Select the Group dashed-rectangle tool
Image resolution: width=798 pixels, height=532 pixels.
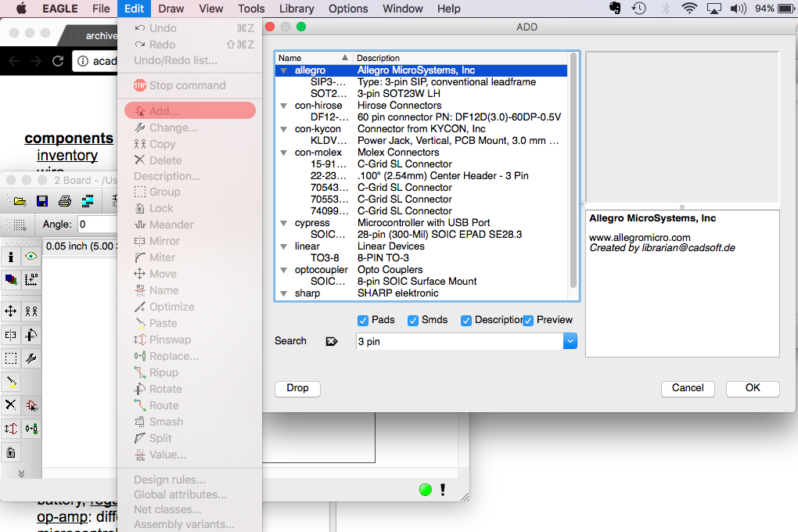pyautogui.click(x=11, y=358)
